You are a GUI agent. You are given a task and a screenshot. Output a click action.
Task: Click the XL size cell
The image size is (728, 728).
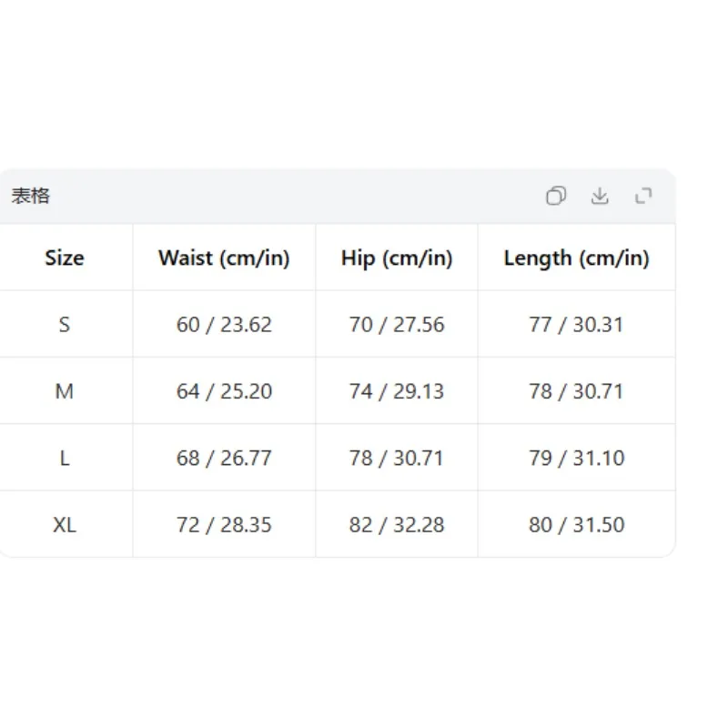click(65, 525)
